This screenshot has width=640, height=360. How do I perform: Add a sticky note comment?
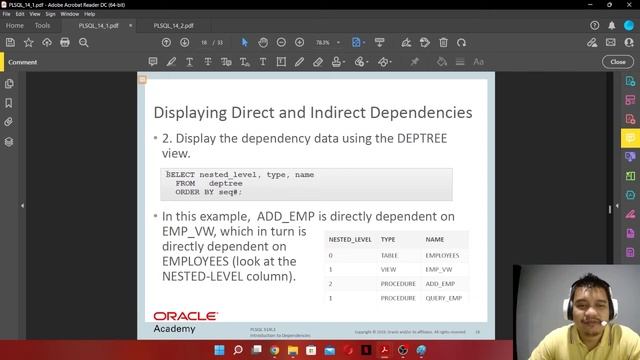tap(153, 62)
